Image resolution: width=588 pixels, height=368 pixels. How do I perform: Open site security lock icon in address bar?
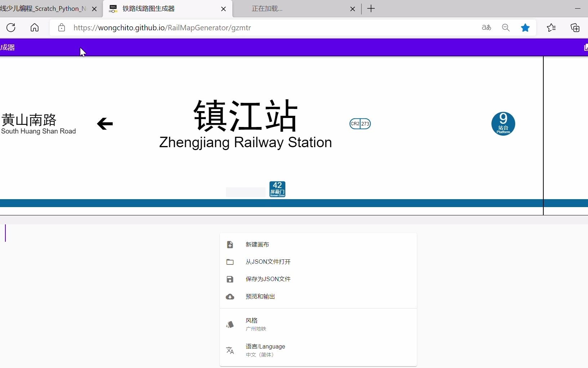[62, 28]
